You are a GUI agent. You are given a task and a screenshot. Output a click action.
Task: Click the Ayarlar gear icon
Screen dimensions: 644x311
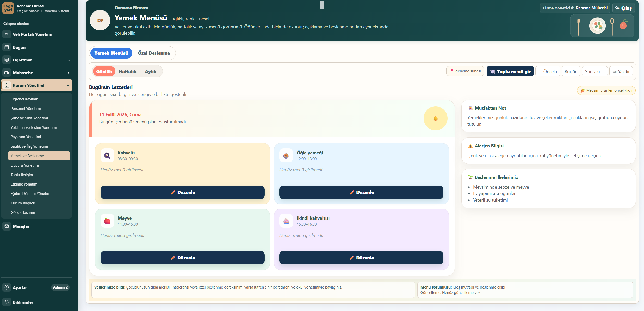coord(7,287)
